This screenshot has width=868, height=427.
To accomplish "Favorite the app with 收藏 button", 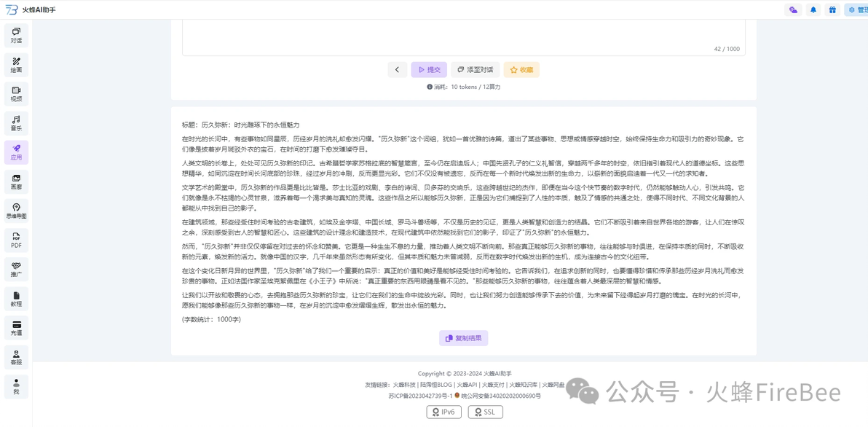I will pos(521,70).
